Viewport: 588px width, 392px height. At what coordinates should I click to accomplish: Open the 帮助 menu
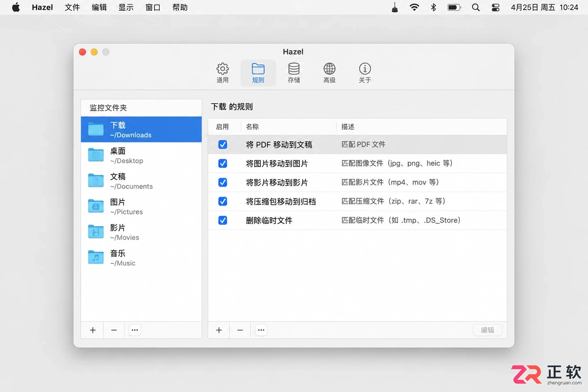point(180,7)
